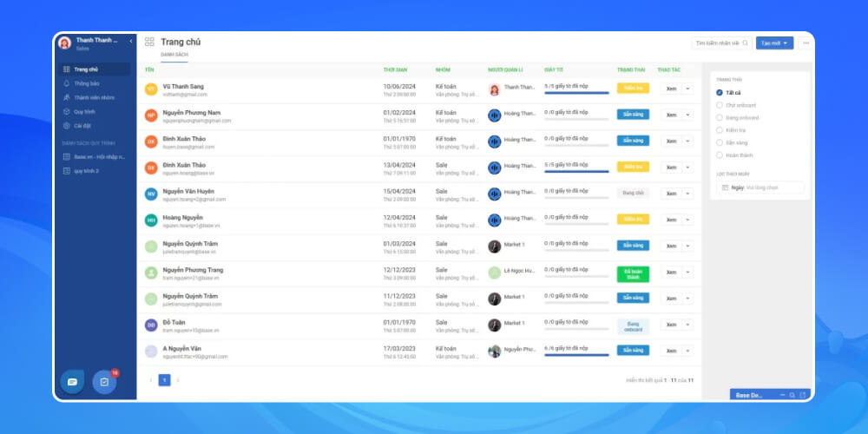This screenshot has height=434, width=868.
Task: Click the search magnifier icon in search box
Action: point(745,43)
